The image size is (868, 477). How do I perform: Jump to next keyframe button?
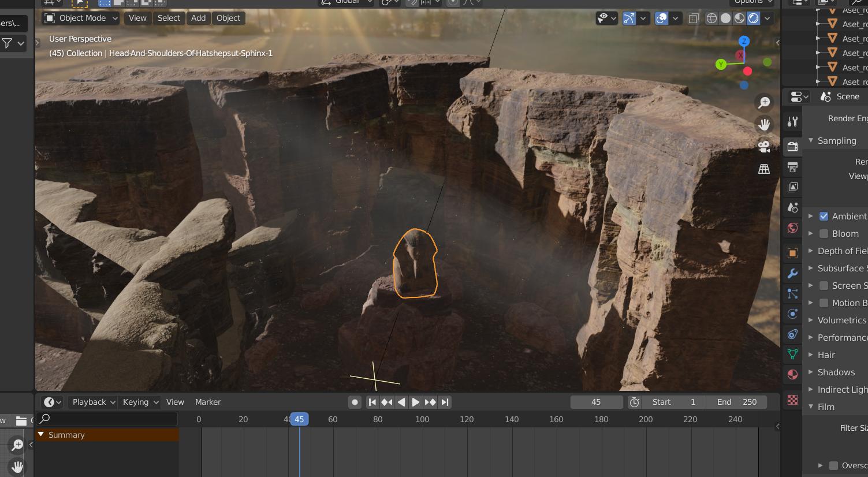click(x=430, y=402)
